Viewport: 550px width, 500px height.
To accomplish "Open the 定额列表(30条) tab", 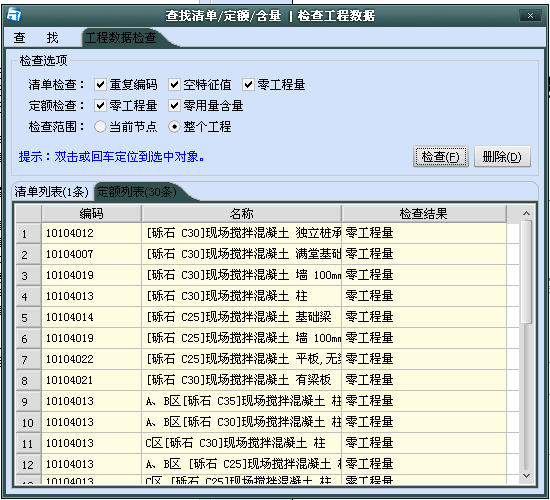I will (x=137, y=192).
